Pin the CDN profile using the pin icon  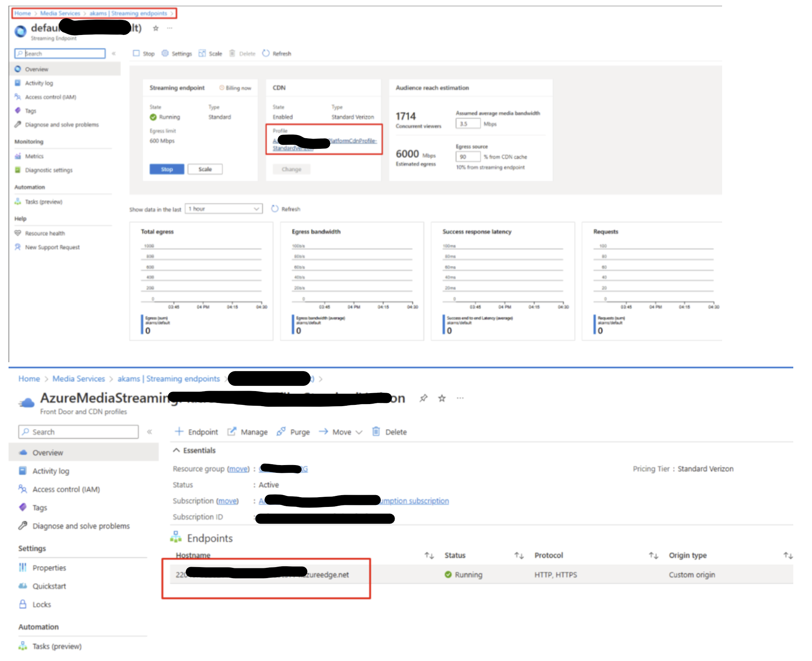pos(423,398)
